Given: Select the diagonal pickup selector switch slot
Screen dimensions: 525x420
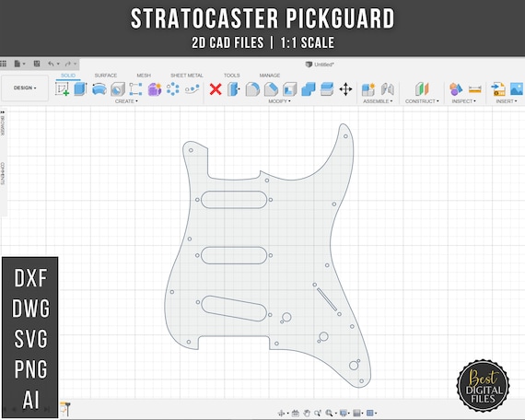Looking at the screenshot, I should point(327,299).
